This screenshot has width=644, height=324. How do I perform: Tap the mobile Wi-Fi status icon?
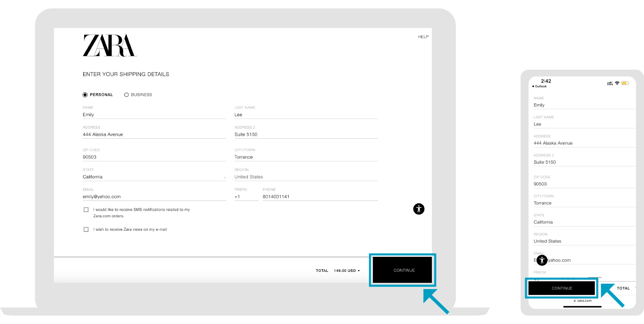click(617, 83)
